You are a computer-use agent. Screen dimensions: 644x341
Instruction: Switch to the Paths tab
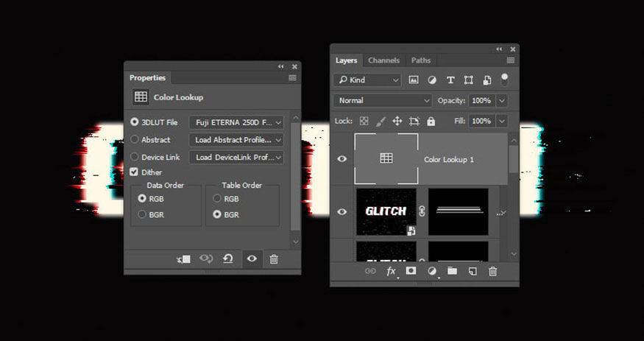[421, 60]
